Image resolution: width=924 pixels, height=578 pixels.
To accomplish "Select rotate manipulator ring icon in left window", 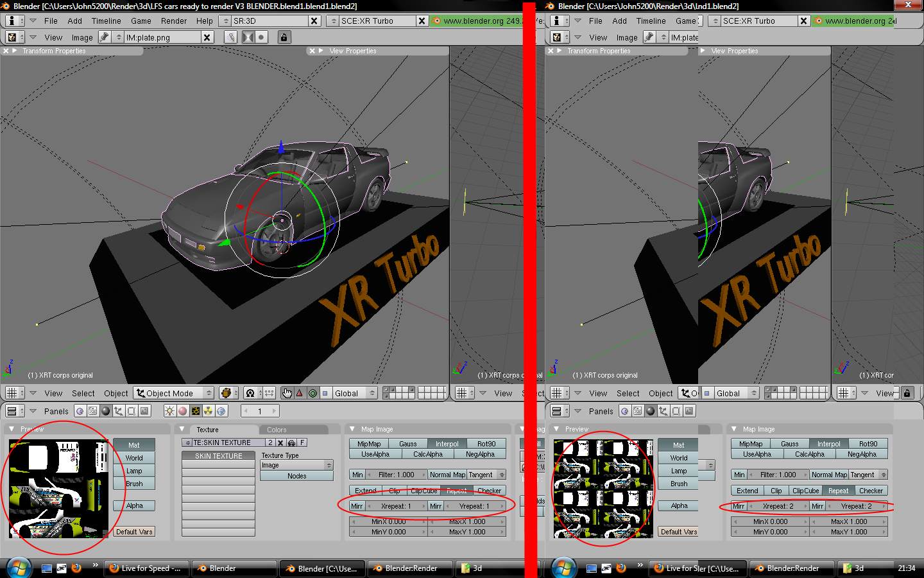I will [312, 393].
